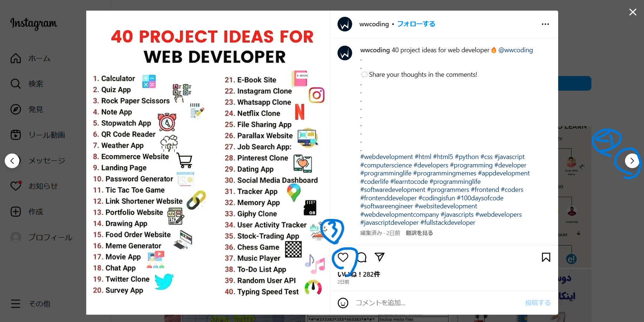Open the 検索 sidebar label
This screenshot has height=322, width=644.
(36, 84)
